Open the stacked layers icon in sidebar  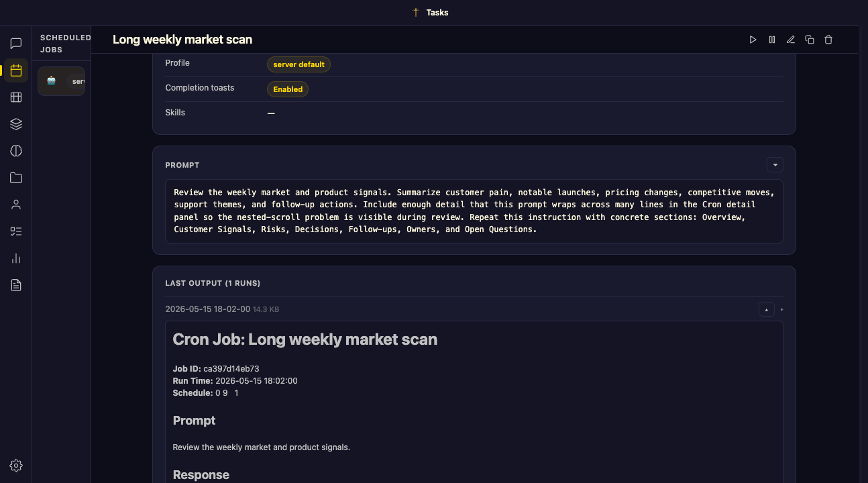click(16, 124)
